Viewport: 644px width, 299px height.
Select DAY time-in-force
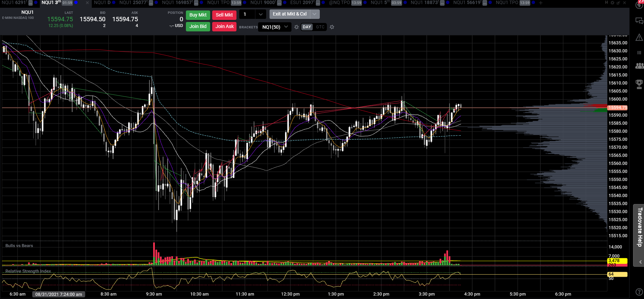(x=307, y=27)
